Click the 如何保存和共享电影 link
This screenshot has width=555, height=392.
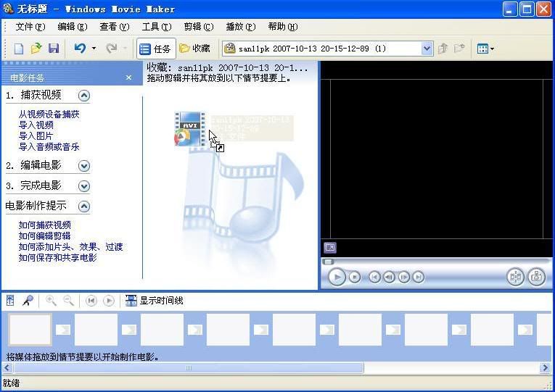58,258
